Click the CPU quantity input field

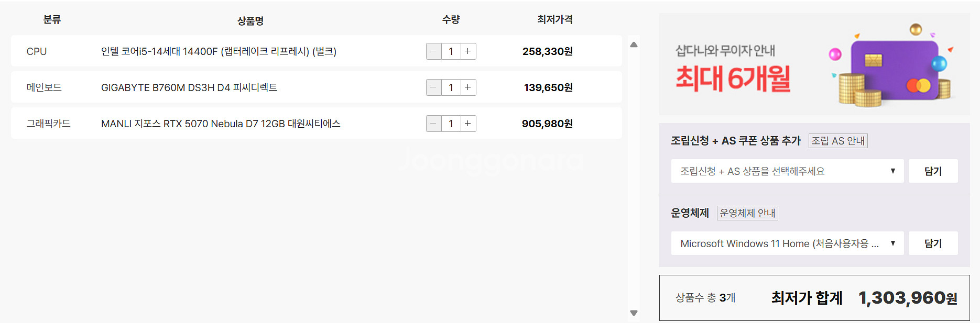(451, 51)
